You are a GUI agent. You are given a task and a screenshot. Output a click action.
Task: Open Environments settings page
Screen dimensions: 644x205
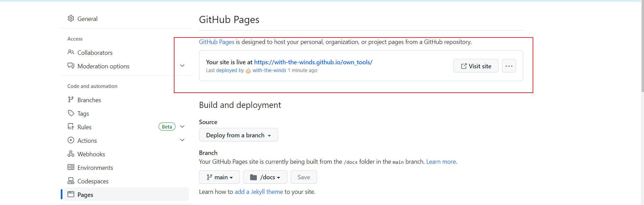(x=95, y=168)
